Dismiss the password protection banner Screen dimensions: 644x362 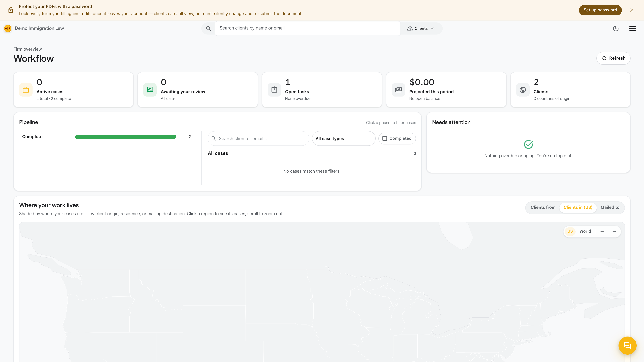(x=631, y=10)
